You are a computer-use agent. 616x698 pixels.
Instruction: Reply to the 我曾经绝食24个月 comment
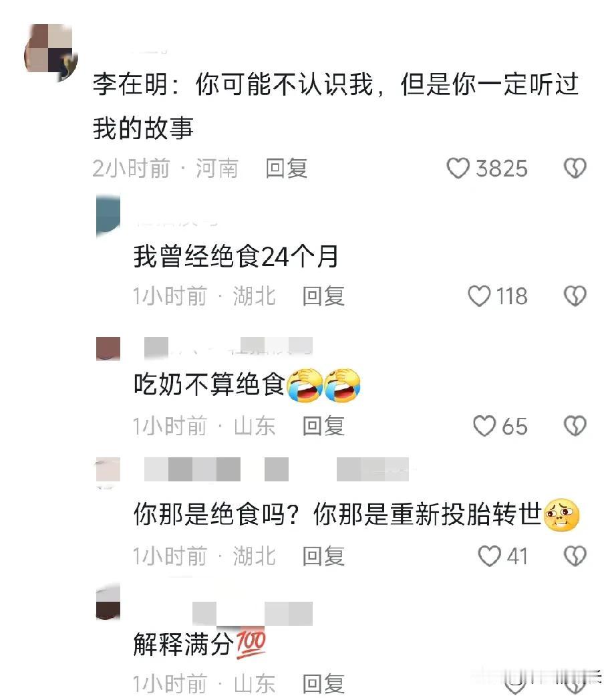(x=323, y=296)
